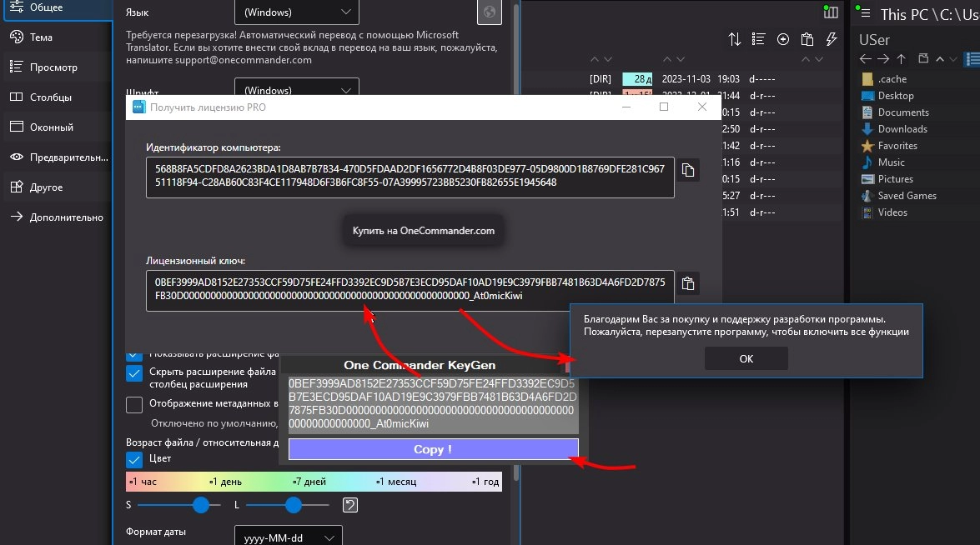Select the 2023-11-03 date entry
The image size is (980, 545).
686,79
